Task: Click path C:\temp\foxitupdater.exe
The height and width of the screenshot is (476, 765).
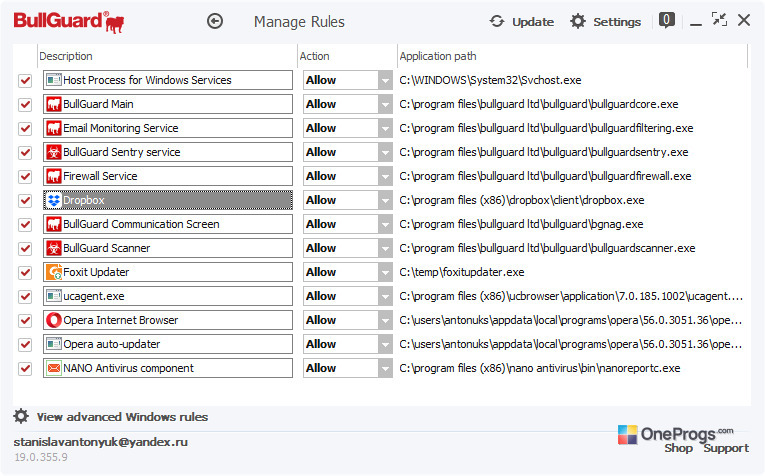Action: 462,272
